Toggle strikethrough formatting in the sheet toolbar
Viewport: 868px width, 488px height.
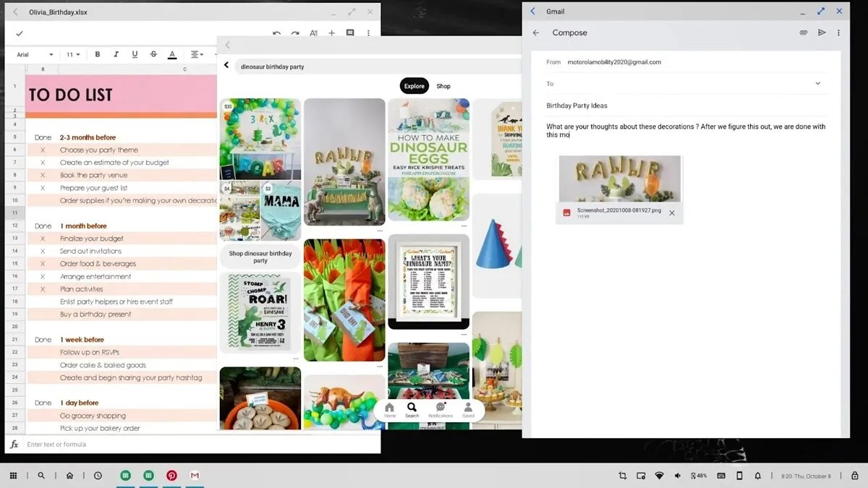click(153, 54)
